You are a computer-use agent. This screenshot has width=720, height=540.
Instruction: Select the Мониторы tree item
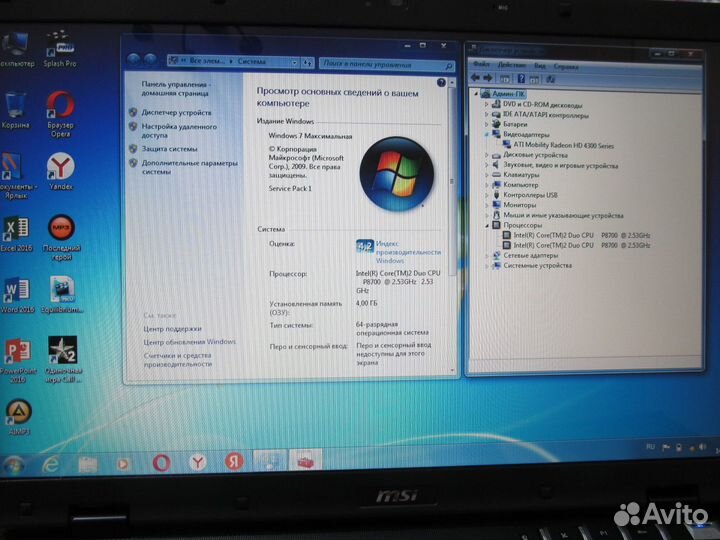(519, 205)
